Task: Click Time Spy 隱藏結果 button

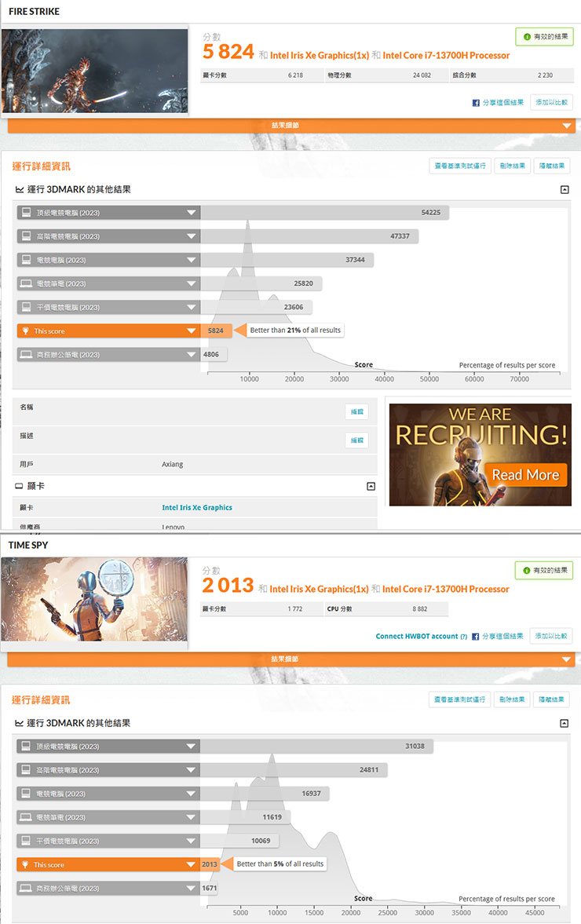Action: [551, 700]
